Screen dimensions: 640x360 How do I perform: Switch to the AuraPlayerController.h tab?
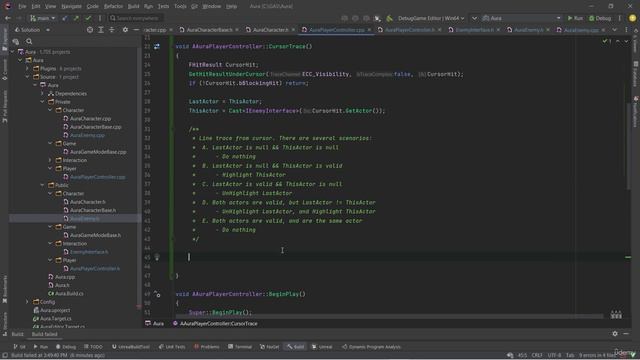[x=409, y=30]
